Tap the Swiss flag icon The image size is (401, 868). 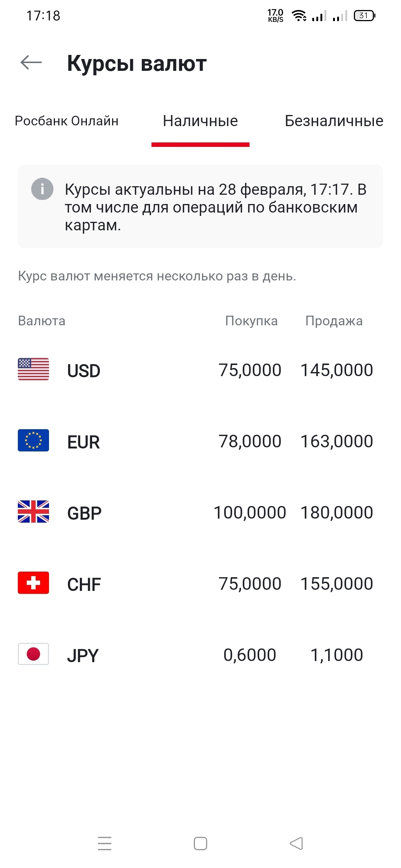point(33,583)
